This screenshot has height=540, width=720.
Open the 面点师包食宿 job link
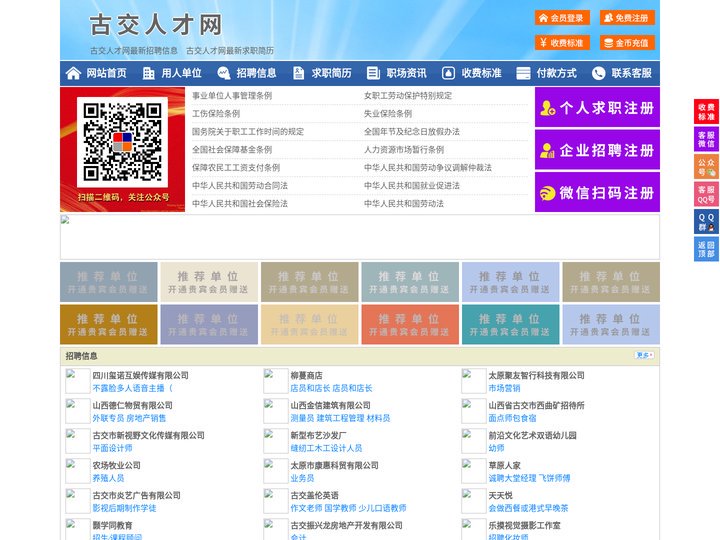[512, 418]
